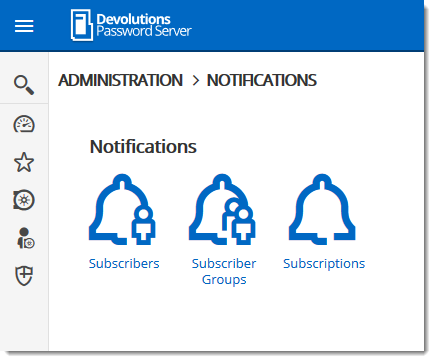Click the breadcrumb chevron separator
The height and width of the screenshot is (361, 434).
click(196, 81)
